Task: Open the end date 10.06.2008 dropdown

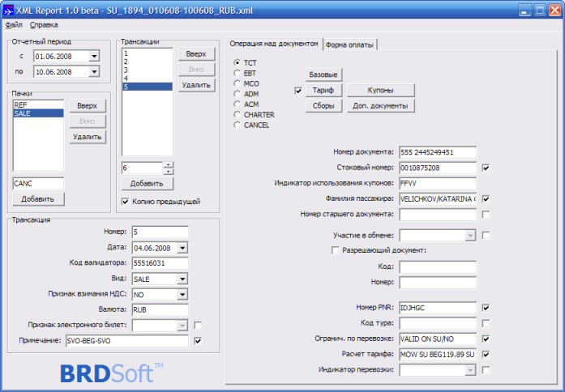Action: pyautogui.click(x=94, y=71)
